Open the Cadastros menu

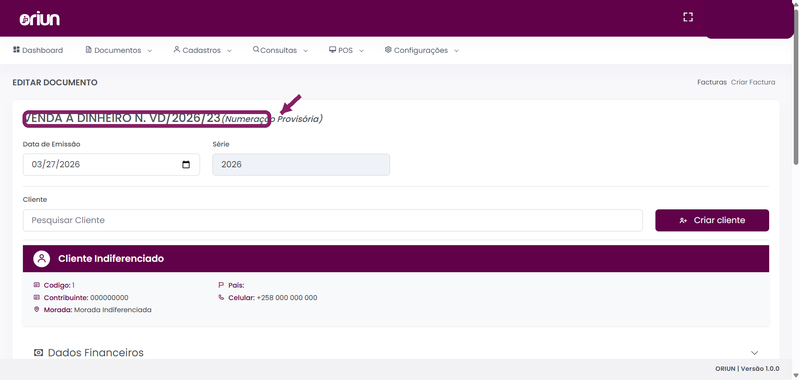(203, 50)
